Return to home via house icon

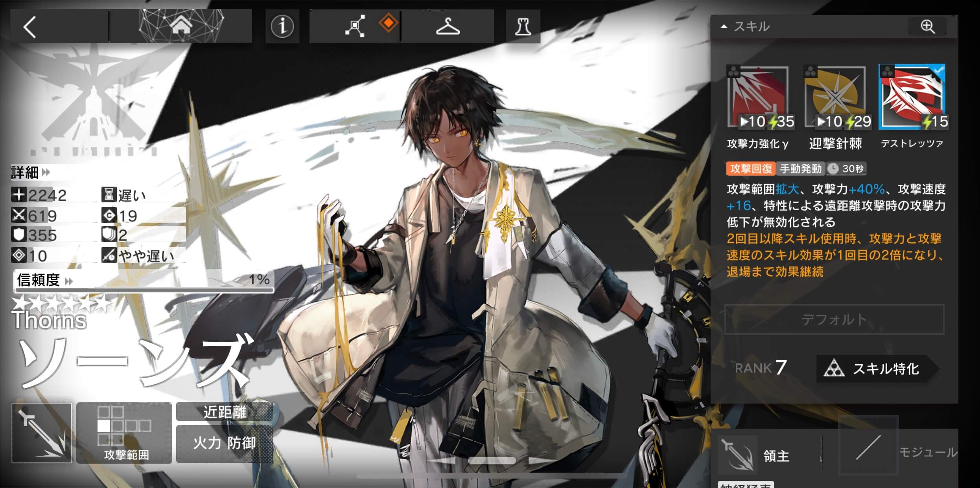point(181,26)
